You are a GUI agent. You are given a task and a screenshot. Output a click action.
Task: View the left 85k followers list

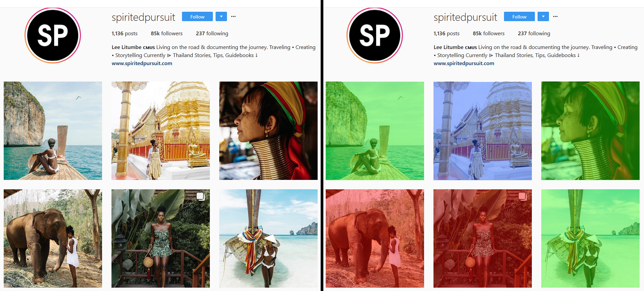(167, 34)
